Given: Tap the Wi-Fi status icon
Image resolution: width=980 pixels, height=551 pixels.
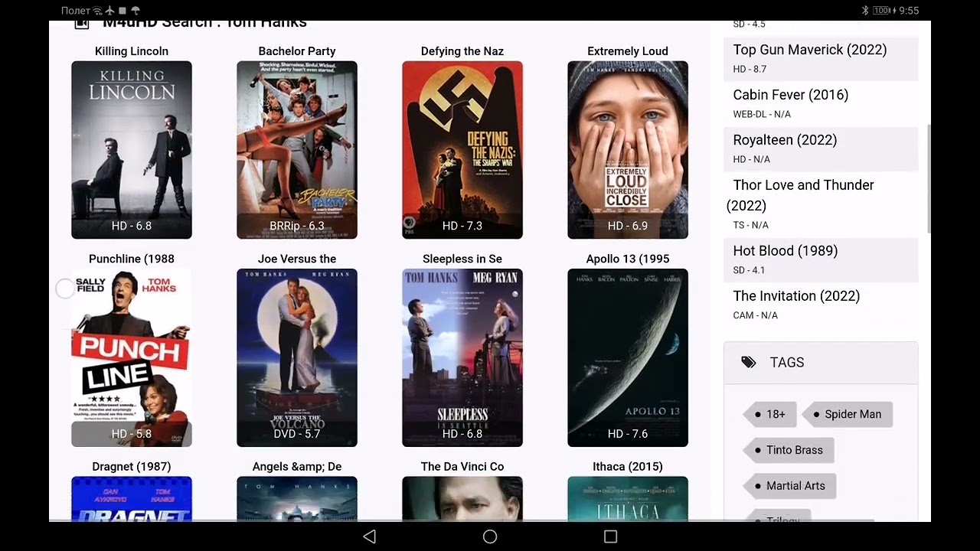Looking at the screenshot, I should 97,11.
